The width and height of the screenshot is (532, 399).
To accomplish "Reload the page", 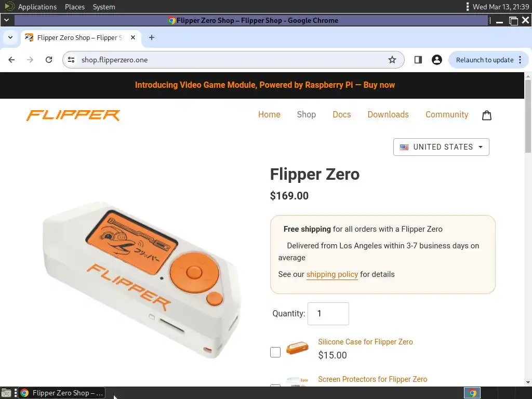I will (49, 60).
